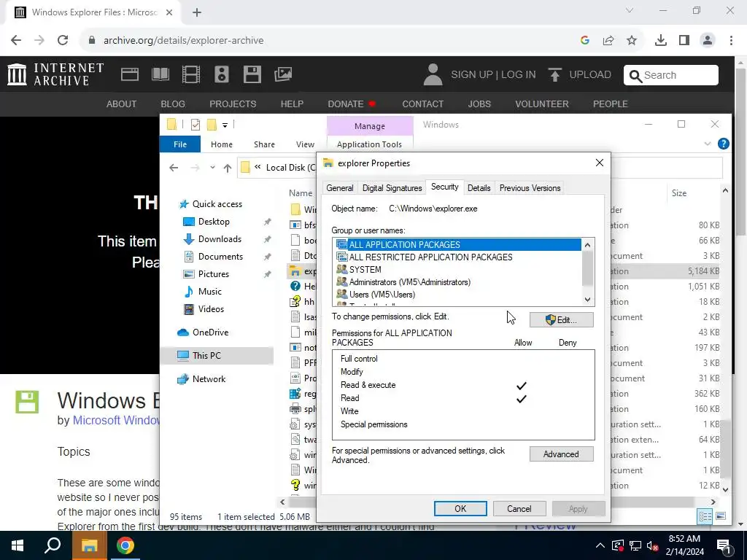747x560 pixels.
Task: Click the Google icon in address bar
Action: click(x=585, y=40)
